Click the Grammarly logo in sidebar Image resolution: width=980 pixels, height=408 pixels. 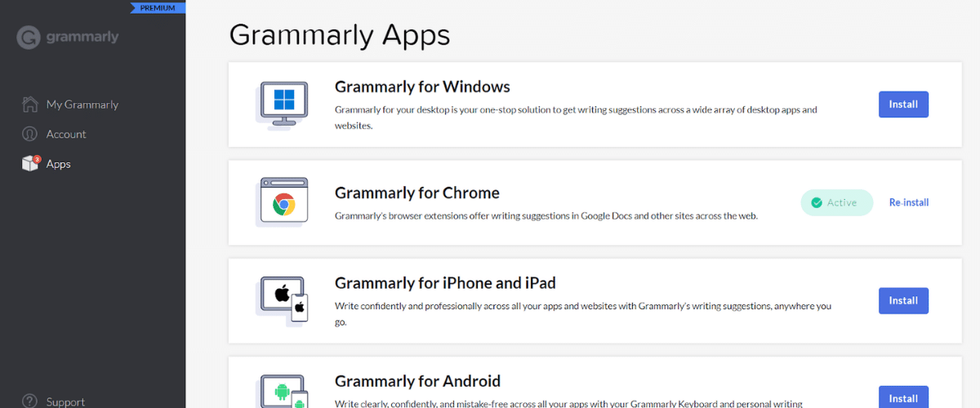[68, 38]
